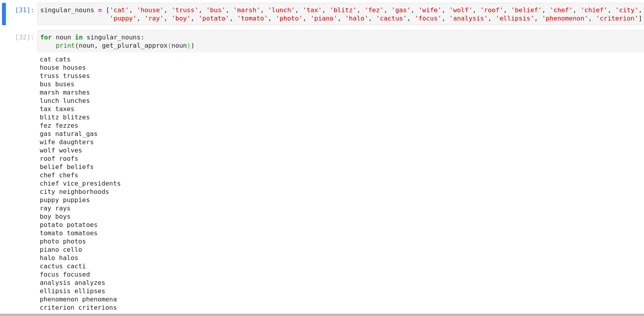This screenshot has height=316, width=644.
Task: Click the output line 'cactus cacti'
Action: click(x=63, y=266)
